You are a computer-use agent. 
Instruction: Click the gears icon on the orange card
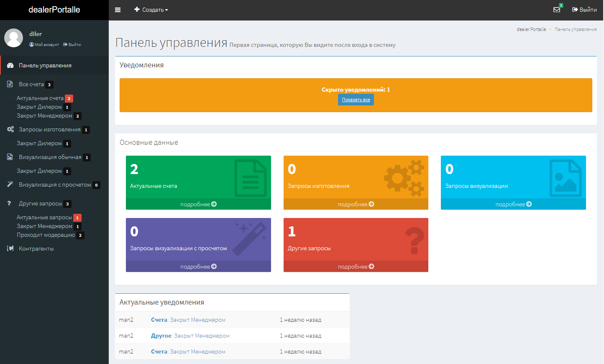(404, 178)
